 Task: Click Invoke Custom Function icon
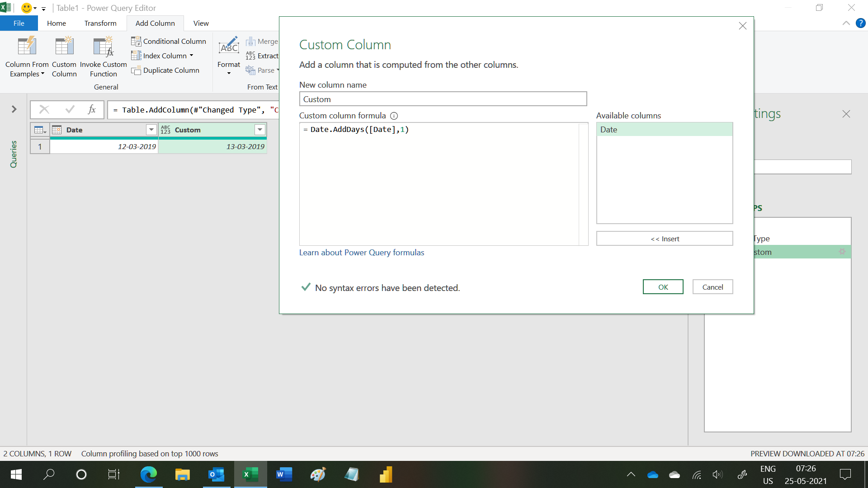coord(103,47)
